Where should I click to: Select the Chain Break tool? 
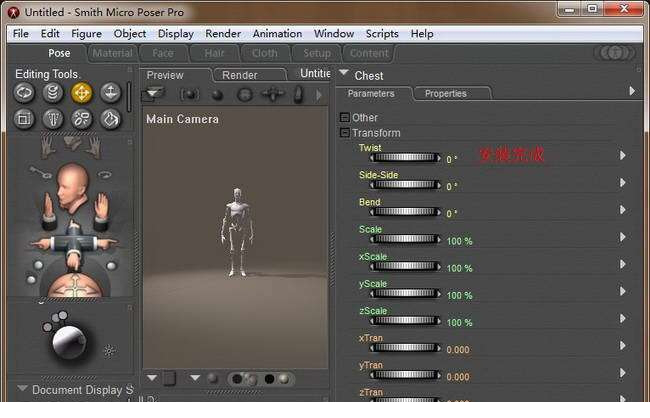[x=81, y=119]
